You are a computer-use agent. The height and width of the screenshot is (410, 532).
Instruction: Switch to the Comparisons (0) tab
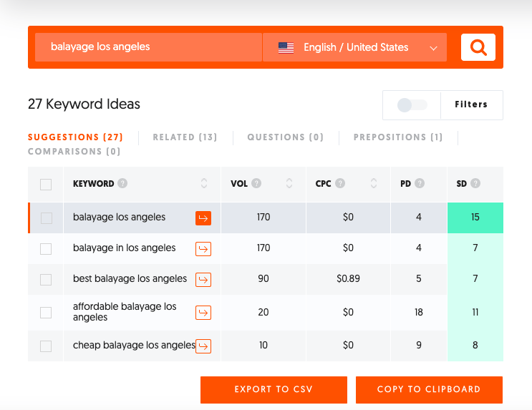(x=74, y=151)
